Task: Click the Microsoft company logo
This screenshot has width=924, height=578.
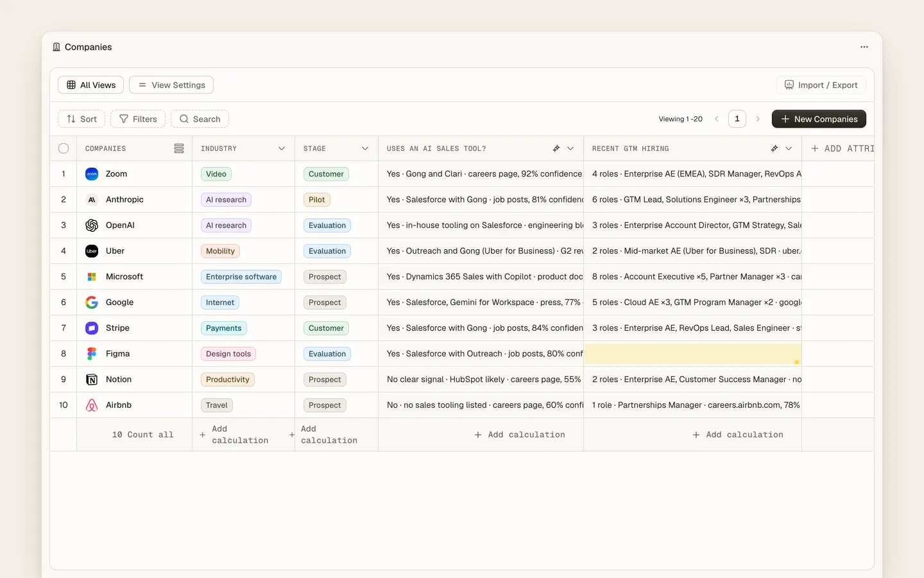Action: pos(92,277)
